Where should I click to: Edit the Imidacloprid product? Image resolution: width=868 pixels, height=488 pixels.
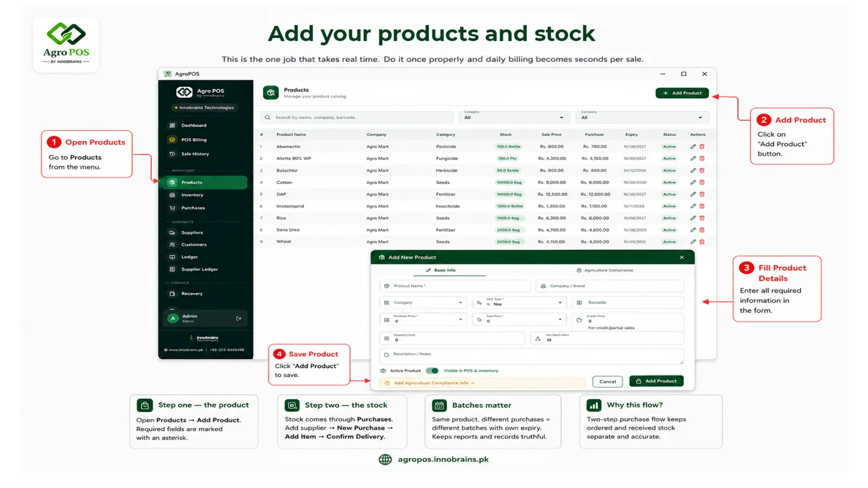click(693, 206)
